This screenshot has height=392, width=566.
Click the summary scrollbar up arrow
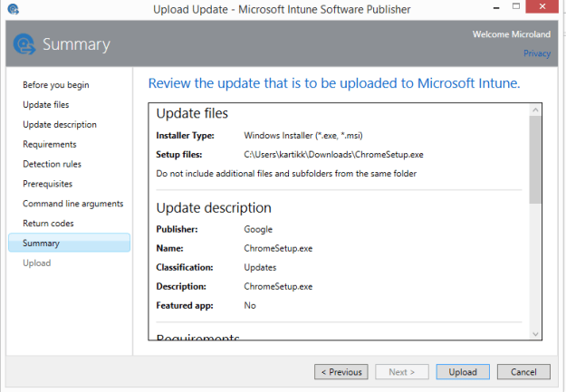click(535, 110)
